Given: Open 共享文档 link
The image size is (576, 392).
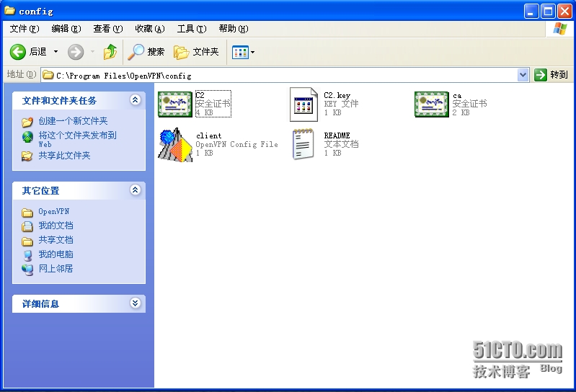Looking at the screenshot, I should tap(56, 240).
